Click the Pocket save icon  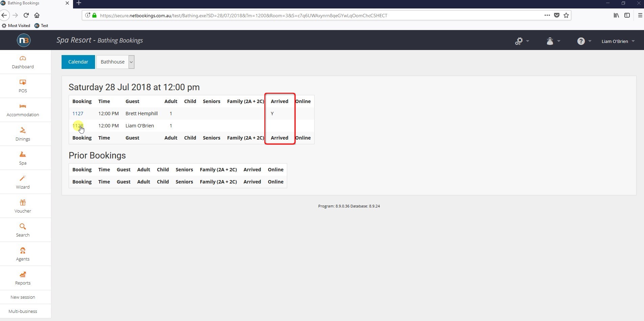(557, 15)
